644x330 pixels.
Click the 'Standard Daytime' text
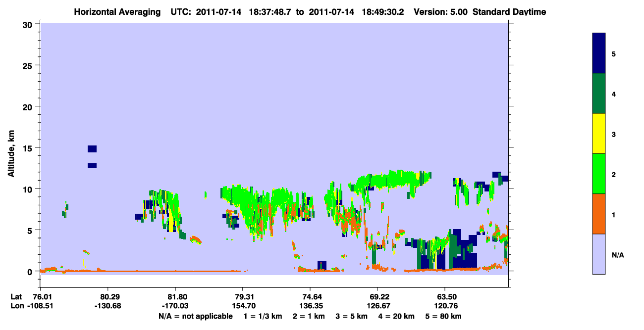pos(509,12)
